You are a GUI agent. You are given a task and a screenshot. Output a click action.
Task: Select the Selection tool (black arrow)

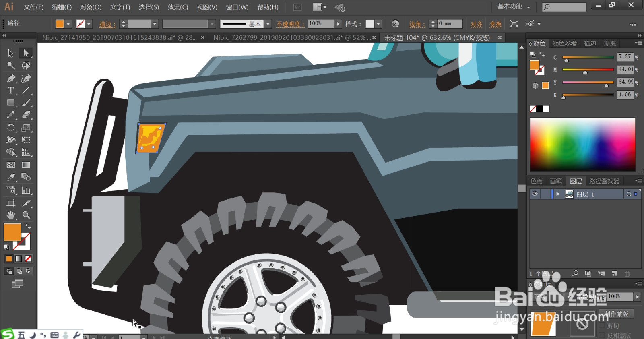point(11,53)
